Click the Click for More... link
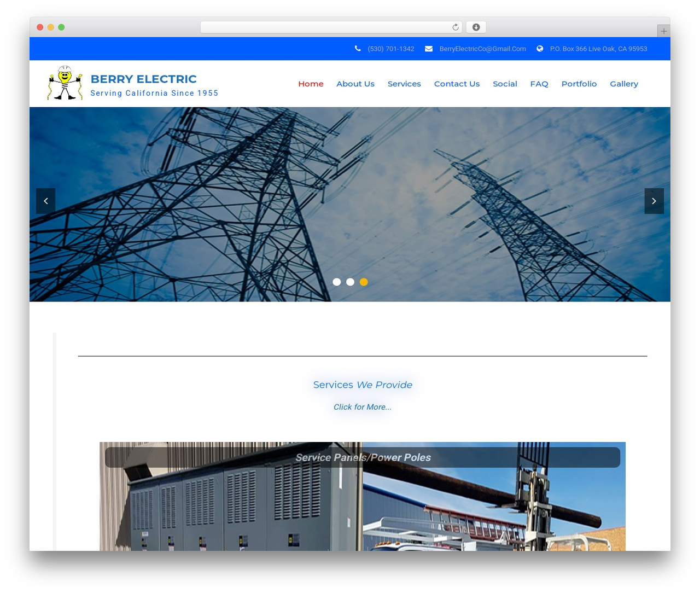Image resolution: width=700 pixels, height=593 pixels. point(363,407)
